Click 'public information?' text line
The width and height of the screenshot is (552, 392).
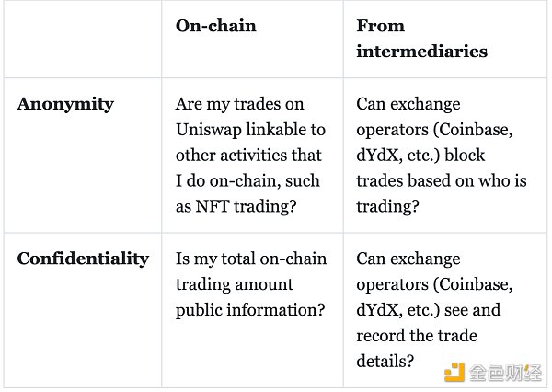[x=250, y=310]
